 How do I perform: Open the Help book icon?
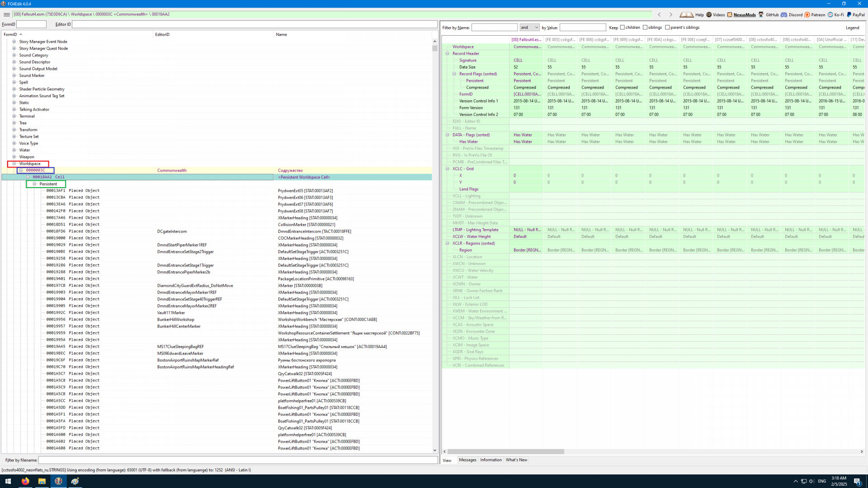click(686, 14)
